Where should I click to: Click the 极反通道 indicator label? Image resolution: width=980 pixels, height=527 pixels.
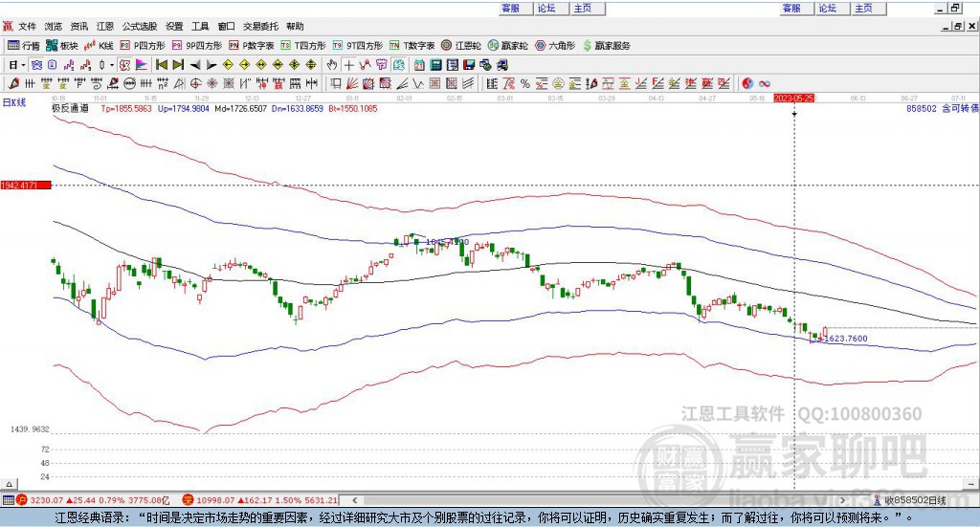(x=71, y=108)
